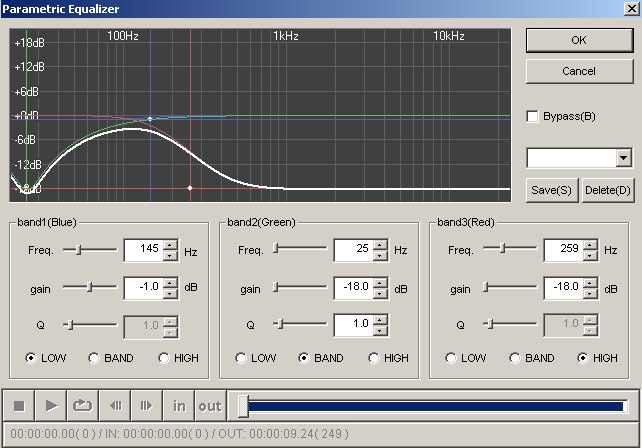Step forward one frame button
Viewport: 642px width, 448px height.
coord(147,406)
